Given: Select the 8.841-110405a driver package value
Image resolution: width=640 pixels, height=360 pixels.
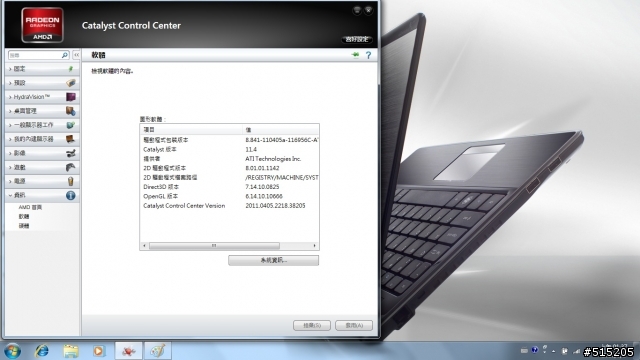Looking at the screenshot, I should [282, 140].
